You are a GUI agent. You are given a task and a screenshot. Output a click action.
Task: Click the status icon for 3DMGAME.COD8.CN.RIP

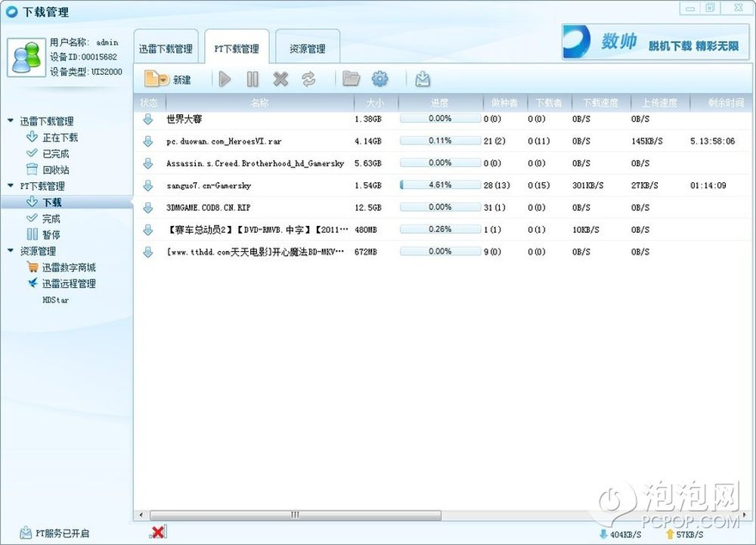coord(148,208)
